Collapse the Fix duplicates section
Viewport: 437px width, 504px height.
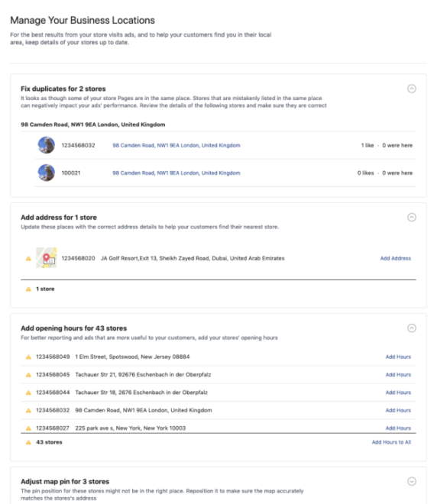(x=412, y=89)
